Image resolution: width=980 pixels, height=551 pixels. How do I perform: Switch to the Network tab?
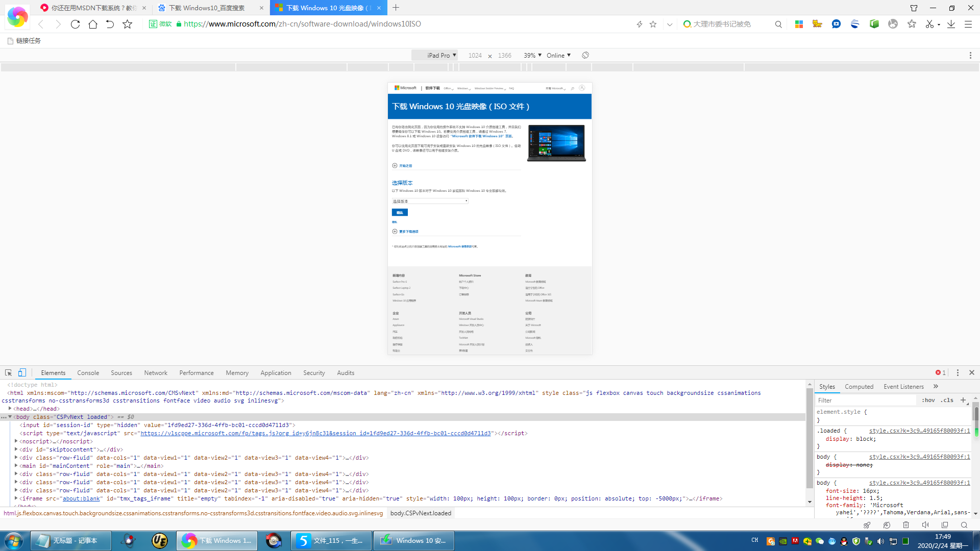click(156, 373)
